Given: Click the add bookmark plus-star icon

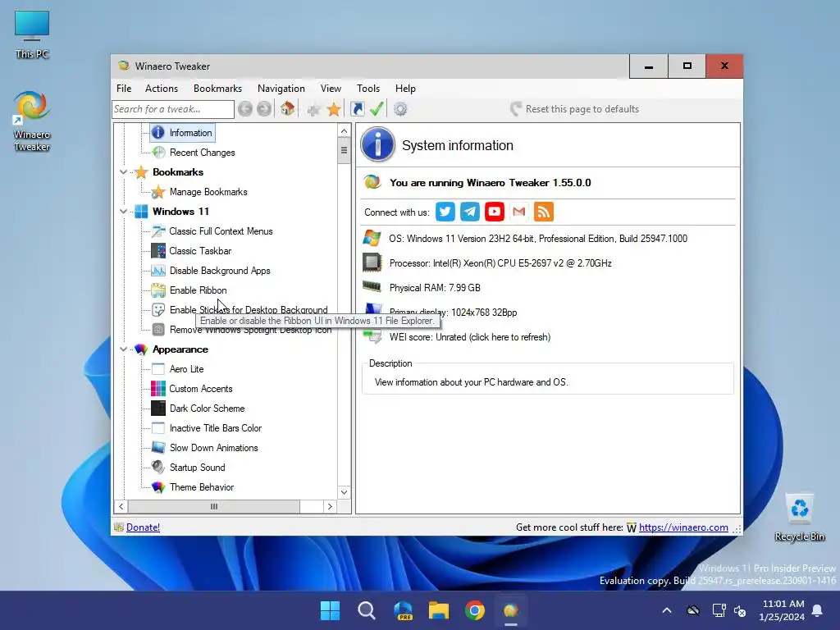Looking at the screenshot, I should click(314, 110).
